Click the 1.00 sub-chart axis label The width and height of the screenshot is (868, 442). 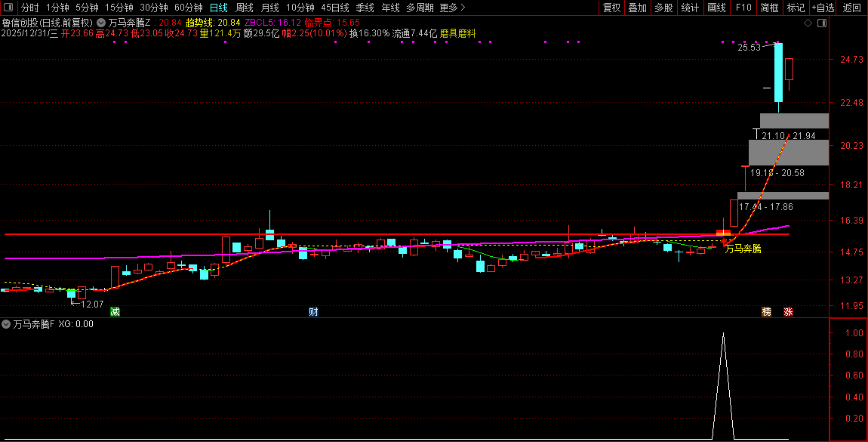click(x=854, y=333)
